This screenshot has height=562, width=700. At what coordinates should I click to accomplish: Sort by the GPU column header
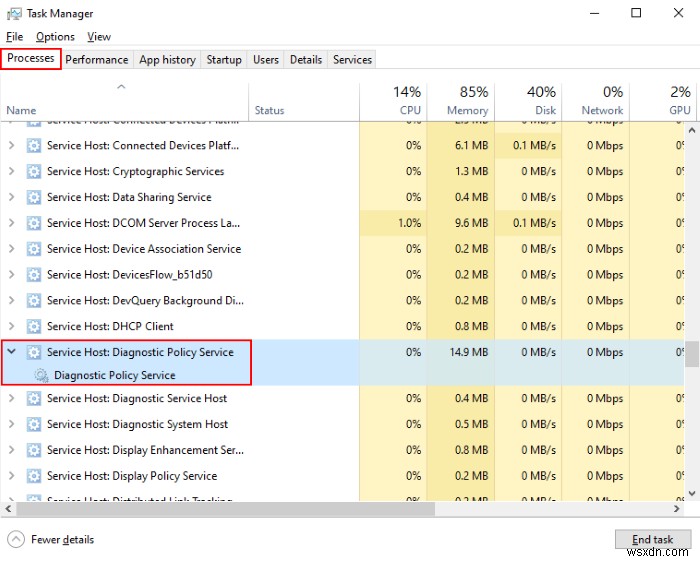(662, 102)
